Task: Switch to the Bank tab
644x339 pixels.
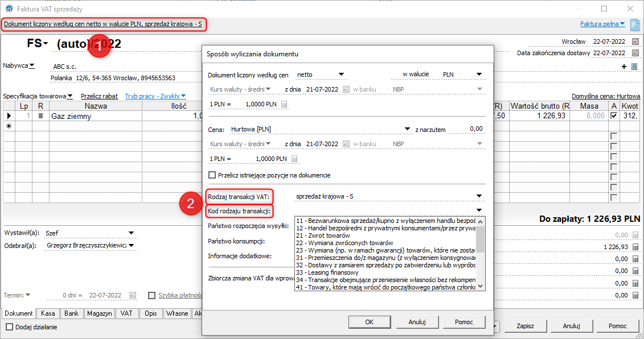Action: [x=71, y=313]
